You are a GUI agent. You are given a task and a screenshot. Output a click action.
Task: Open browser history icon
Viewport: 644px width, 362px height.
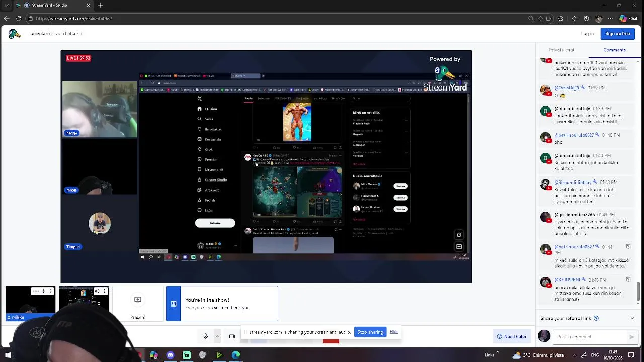point(586,19)
